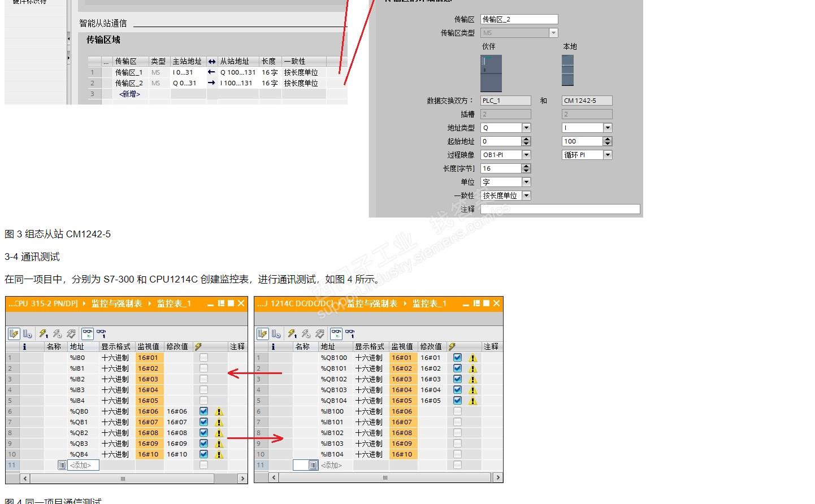The image size is (815, 504).
Task: Click stepper of partner 起始地址 value 0
Action: [x=526, y=141]
